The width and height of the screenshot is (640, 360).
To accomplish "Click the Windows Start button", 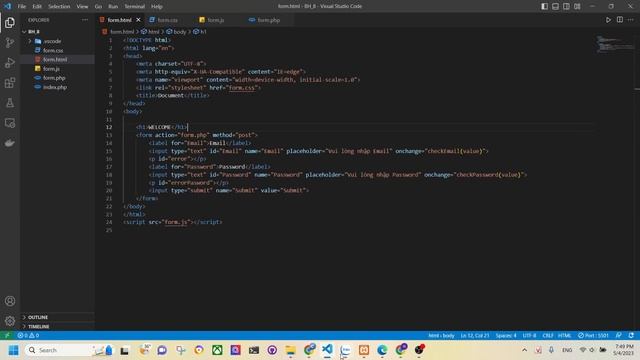I will 13,350.
